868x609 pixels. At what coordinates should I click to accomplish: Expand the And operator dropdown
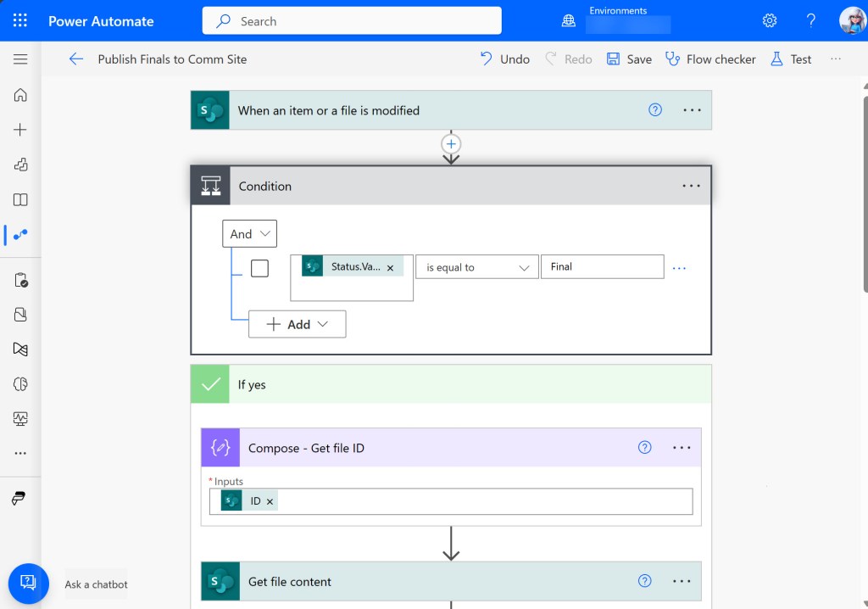click(249, 234)
